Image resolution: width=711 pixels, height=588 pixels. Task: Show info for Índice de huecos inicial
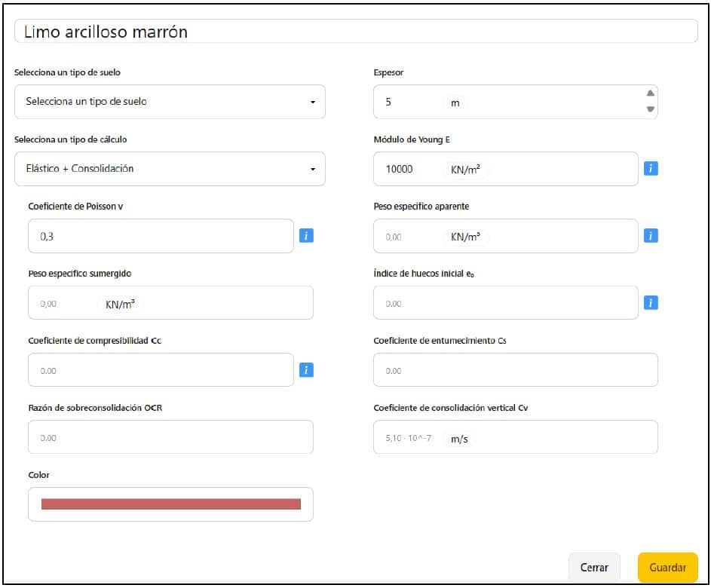point(651,303)
